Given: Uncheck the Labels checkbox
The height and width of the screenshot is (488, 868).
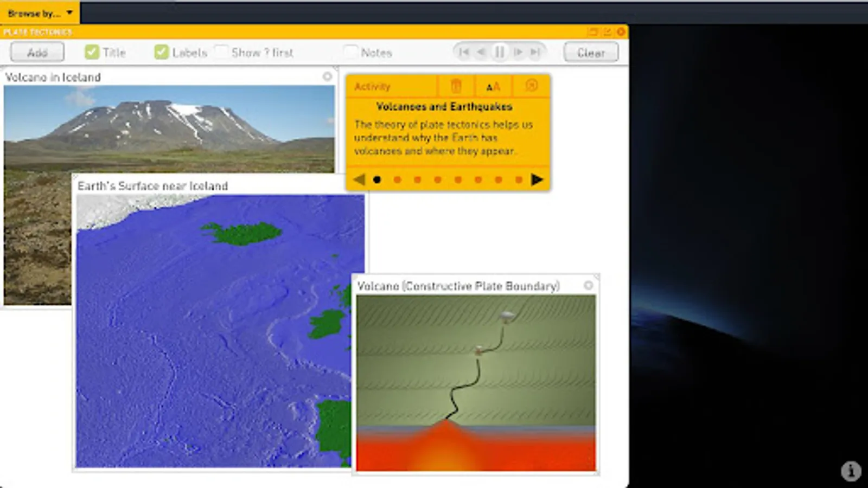Looking at the screenshot, I should pos(161,52).
